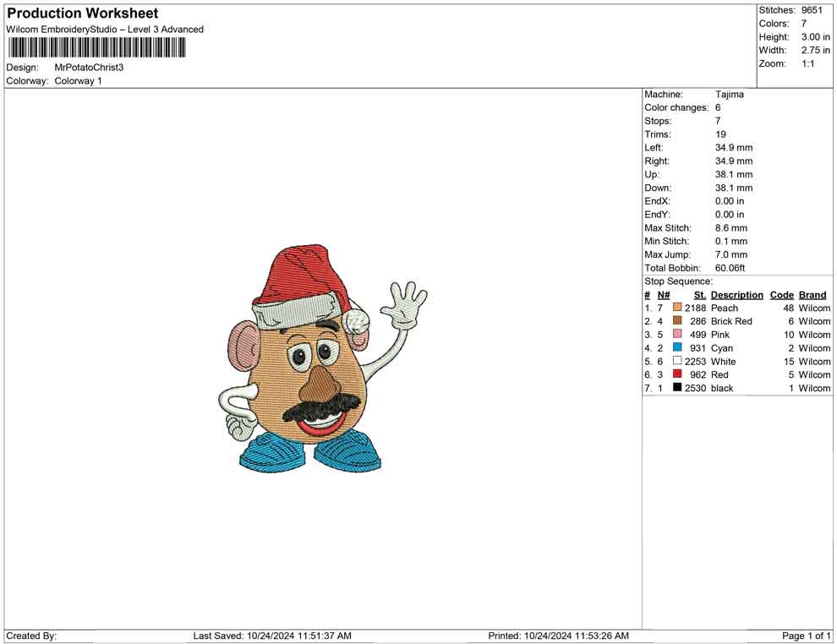Choose the Cyan thread color swatch
The width and height of the screenshot is (837, 644).
tap(677, 348)
